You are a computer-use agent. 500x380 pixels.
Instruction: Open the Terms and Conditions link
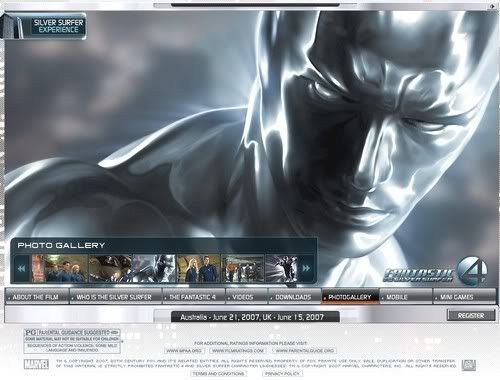coord(219,374)
